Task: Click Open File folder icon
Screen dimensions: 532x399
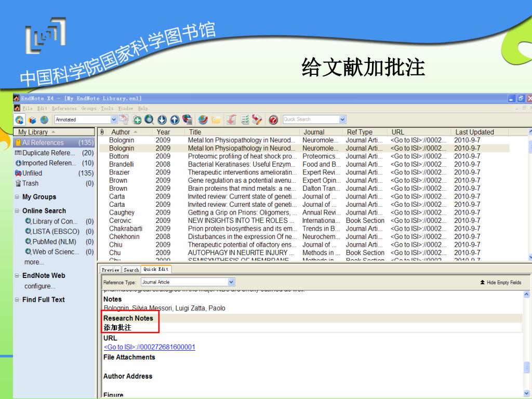Action: (216, 120)
